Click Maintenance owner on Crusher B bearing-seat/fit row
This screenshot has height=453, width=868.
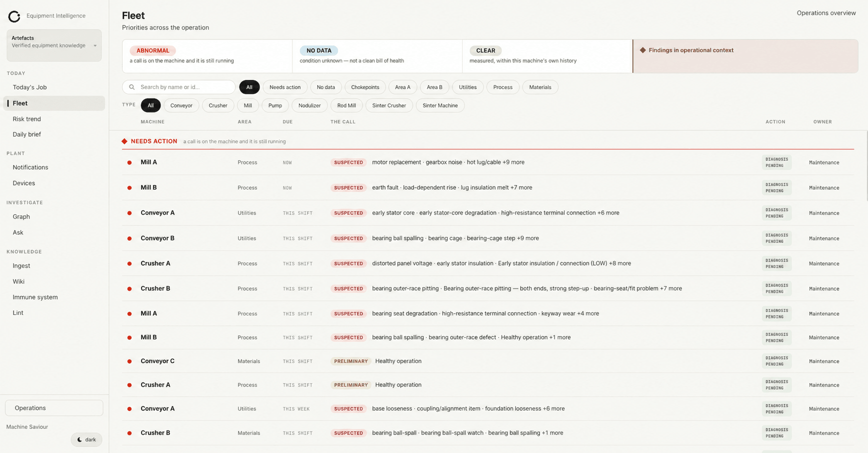click(824, 289)
